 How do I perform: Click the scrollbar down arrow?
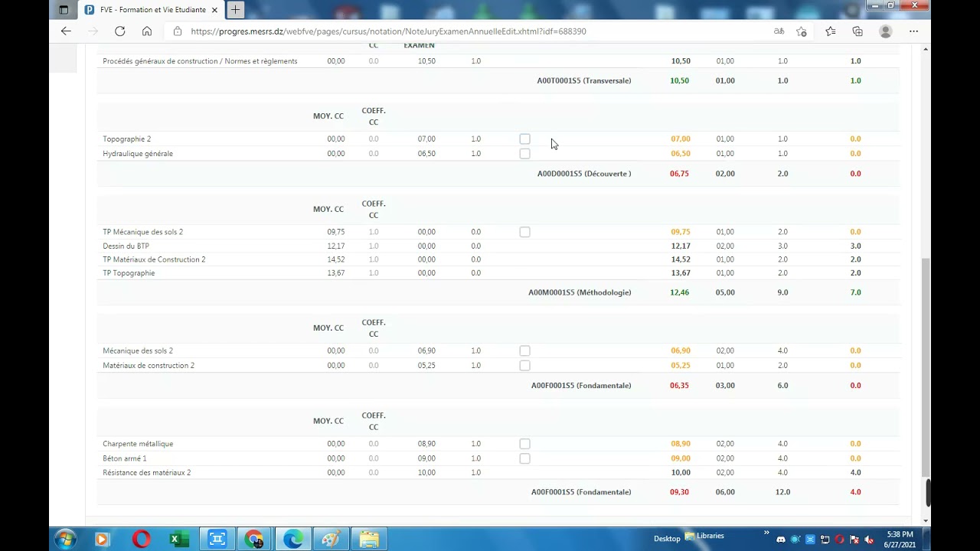pos(926,521)
